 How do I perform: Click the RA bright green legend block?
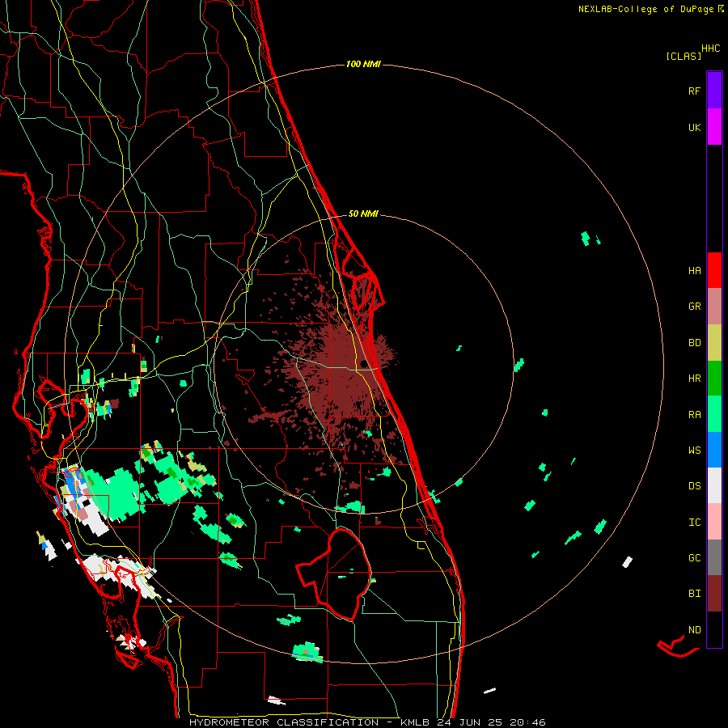[x=714, y=414]
